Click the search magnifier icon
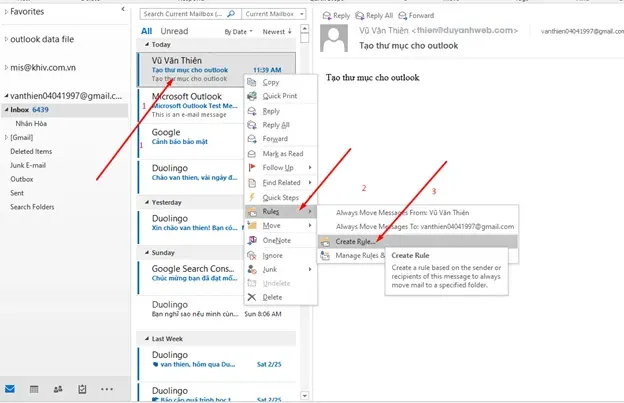The height and width of the screenshot is (403, 624). click(231, 14)
